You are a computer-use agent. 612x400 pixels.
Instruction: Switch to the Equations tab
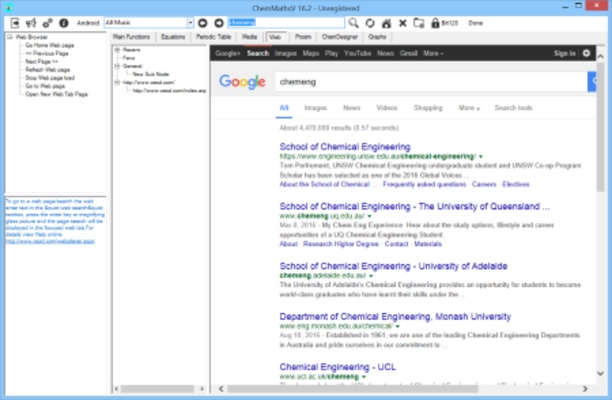(173, 37)
